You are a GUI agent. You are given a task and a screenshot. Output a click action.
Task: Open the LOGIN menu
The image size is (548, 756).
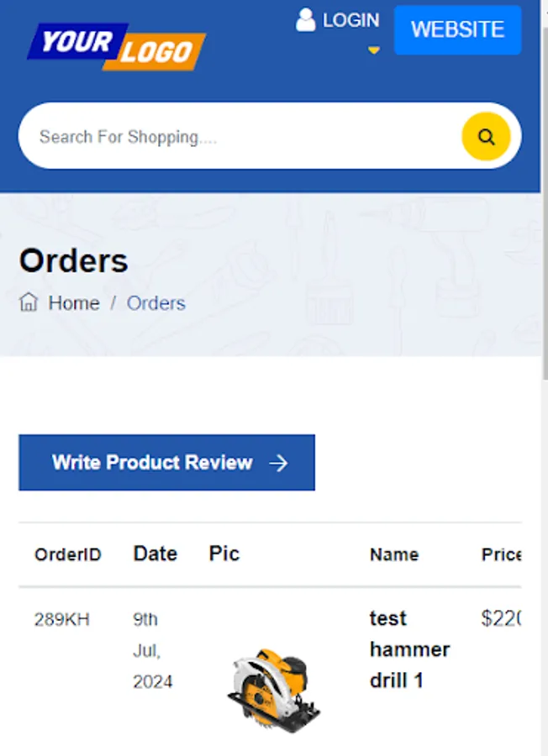pyautogui.click(x=350, y=20)
